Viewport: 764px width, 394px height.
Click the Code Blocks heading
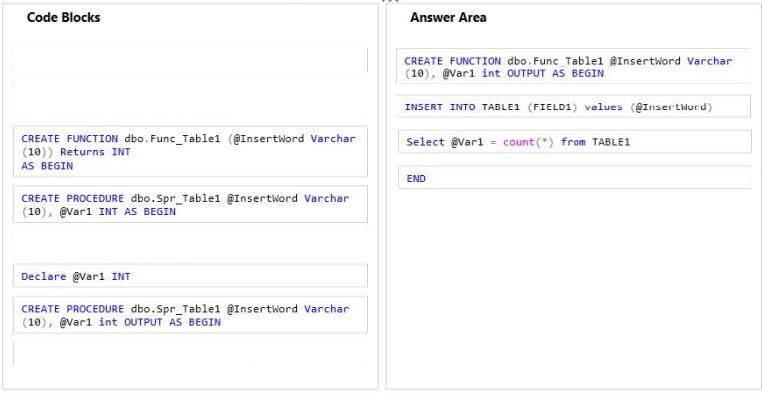(63, 18)
